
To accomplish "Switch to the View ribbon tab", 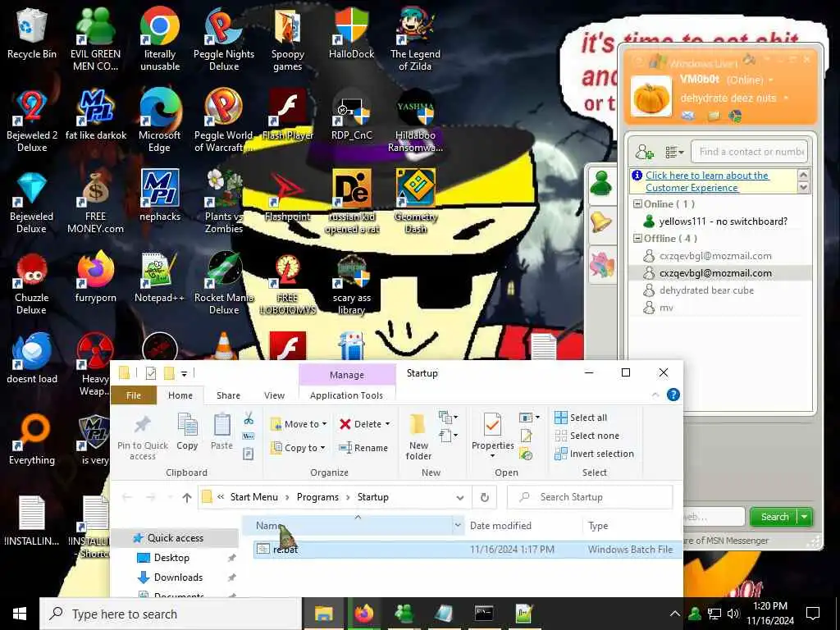I will click(x=274, y=395).
